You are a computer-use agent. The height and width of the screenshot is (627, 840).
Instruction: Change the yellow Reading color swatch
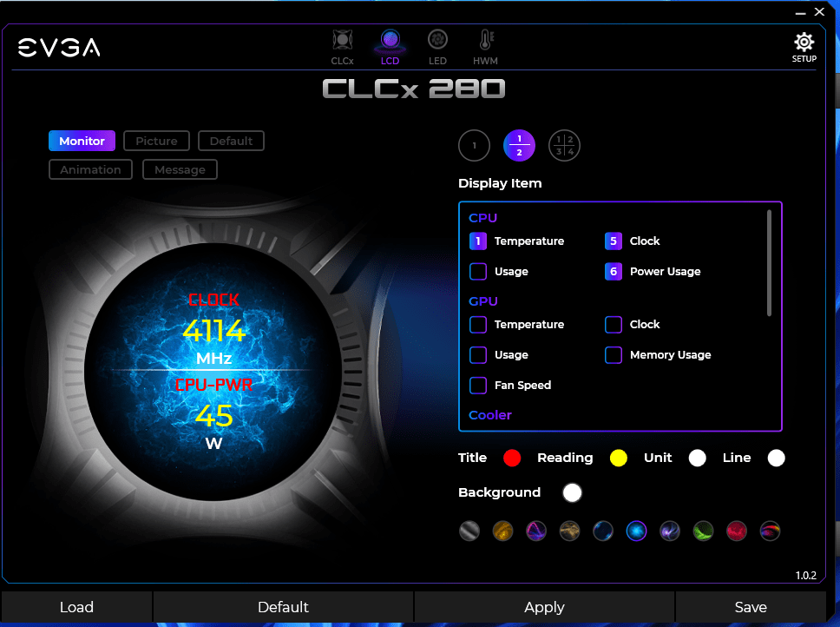(x=618, y=459)
